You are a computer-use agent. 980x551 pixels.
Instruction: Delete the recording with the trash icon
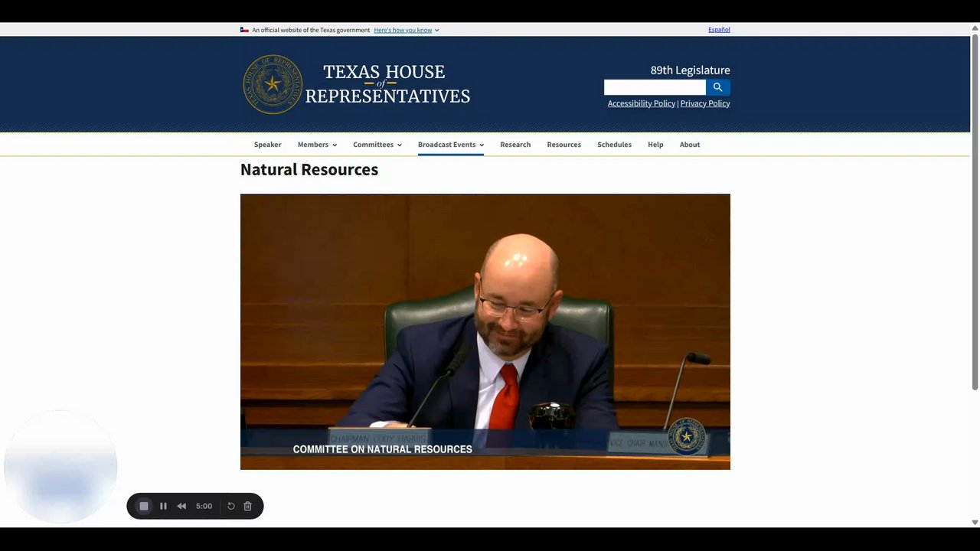click(x=247, y=506)
